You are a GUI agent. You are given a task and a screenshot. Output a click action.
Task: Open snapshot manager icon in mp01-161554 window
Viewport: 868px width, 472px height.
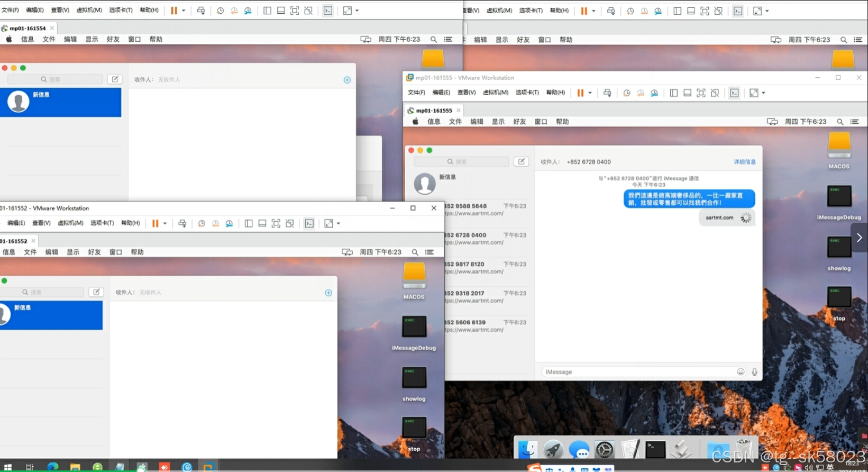pos(248,11)
